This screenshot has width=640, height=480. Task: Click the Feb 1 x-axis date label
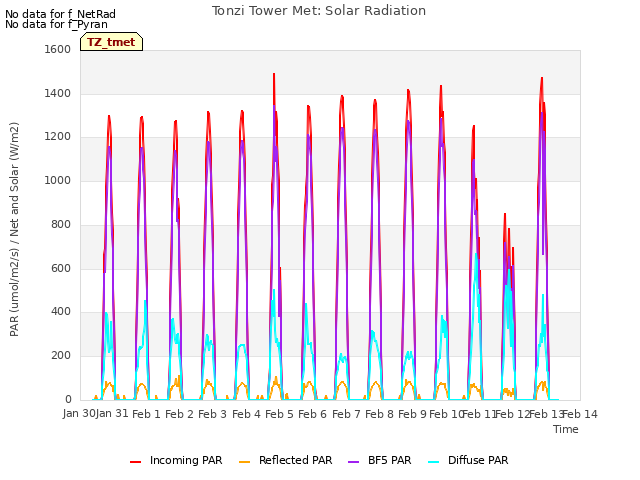tap(147, 414)
